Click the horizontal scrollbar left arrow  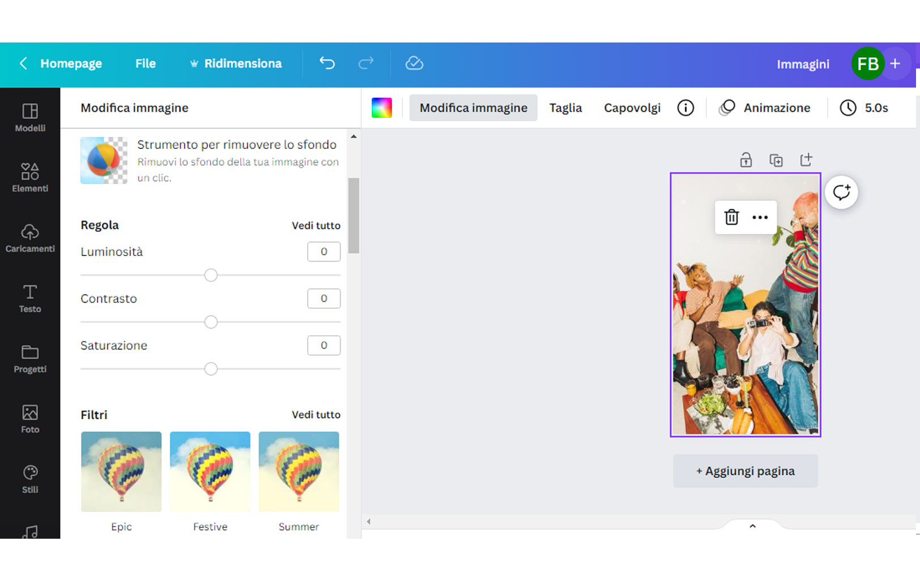point(368,522)
